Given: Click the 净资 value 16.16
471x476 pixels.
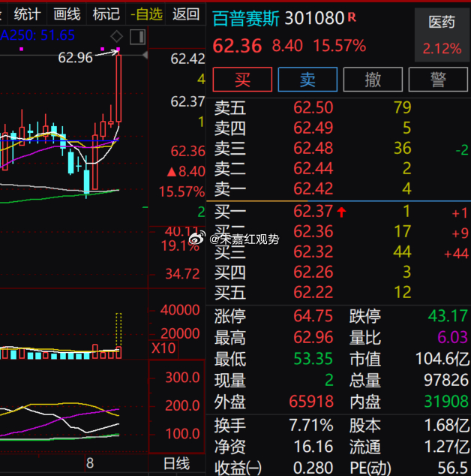Looking at the screenshot, I should click(313, 447).
